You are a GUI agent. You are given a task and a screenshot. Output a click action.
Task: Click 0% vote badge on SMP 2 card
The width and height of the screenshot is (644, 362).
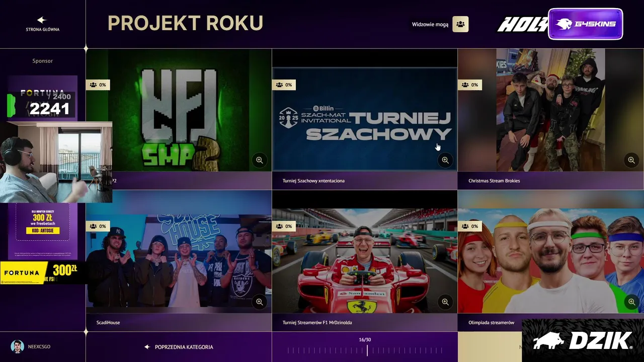98,85
